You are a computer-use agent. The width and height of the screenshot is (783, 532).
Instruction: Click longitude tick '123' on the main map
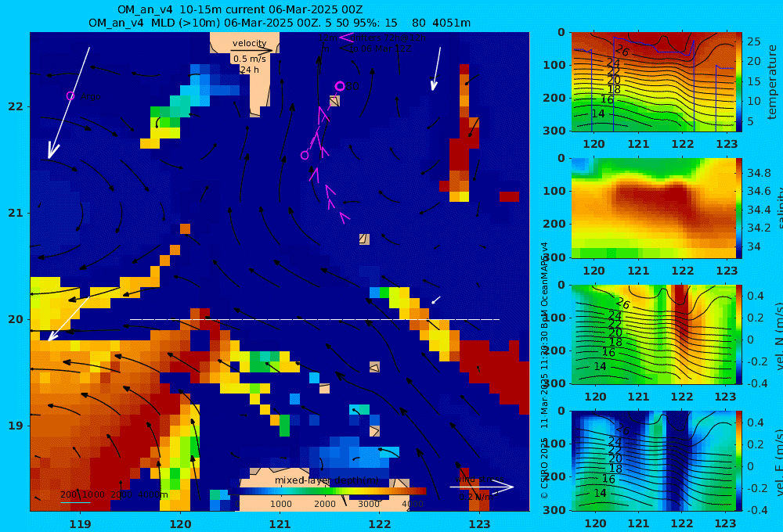point(479,523)
